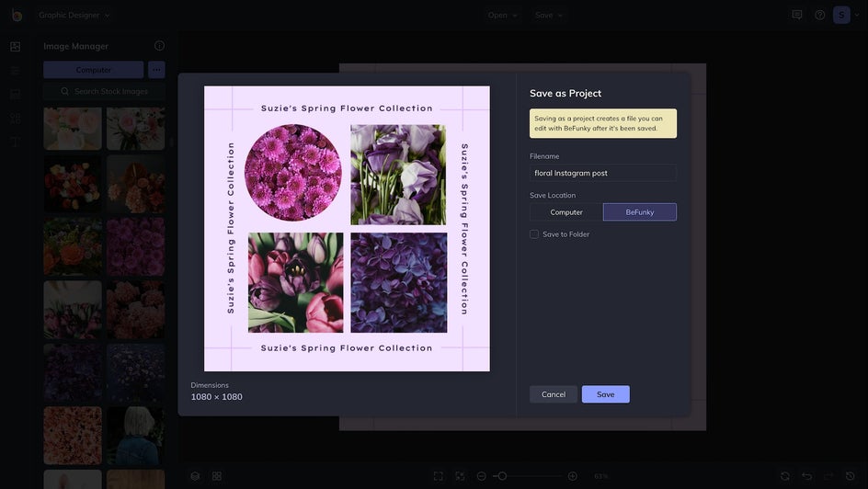The height and width of the screenshot is (489, 868).
Task: Select the pale pink blossoms thumbnail
Action: (73, 436)
